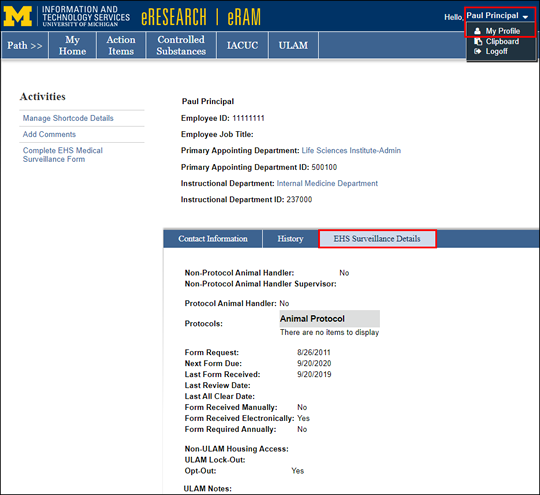Click Form Received Electronically Yes value
The height and width of the screenshot is (495, 540).
pos(303,418)
